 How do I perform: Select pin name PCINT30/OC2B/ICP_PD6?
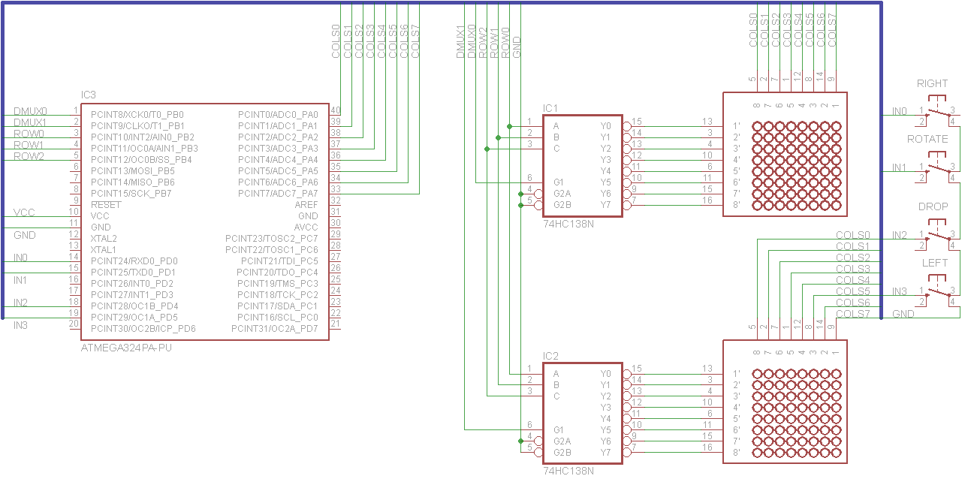(x=143, y=328)
